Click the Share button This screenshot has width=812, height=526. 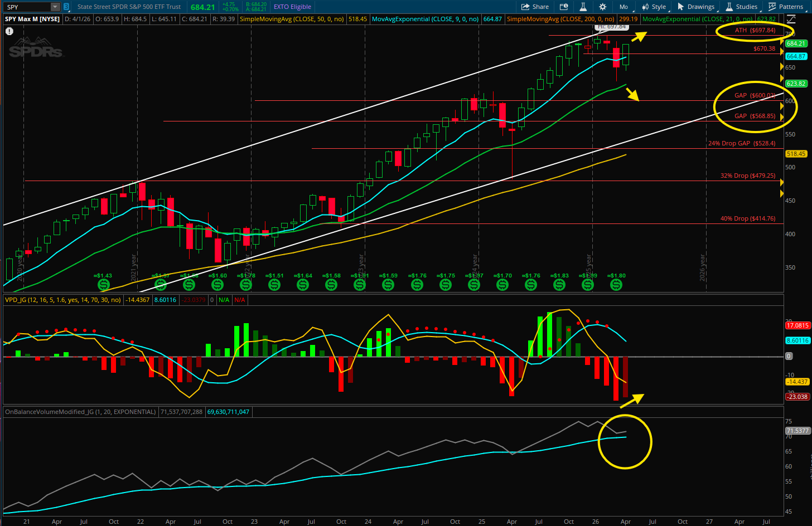tap(535, 7)
